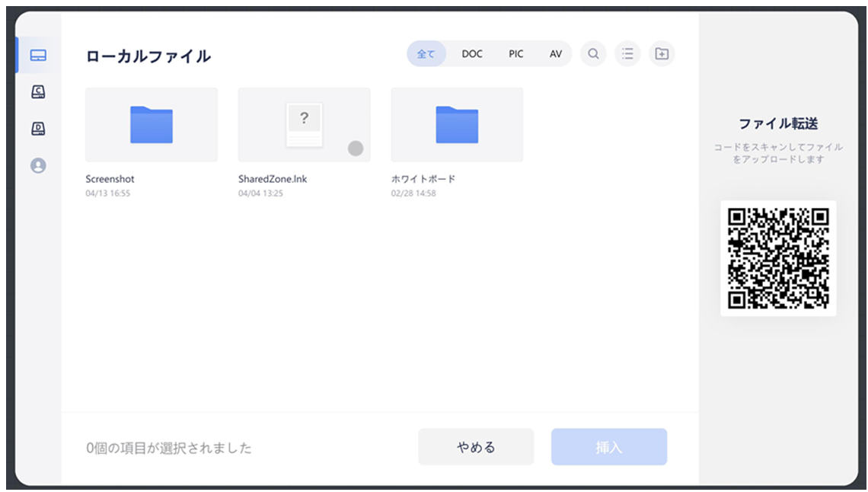
Task: Click the ホワイトボード folder name
Action: point(423,179)
